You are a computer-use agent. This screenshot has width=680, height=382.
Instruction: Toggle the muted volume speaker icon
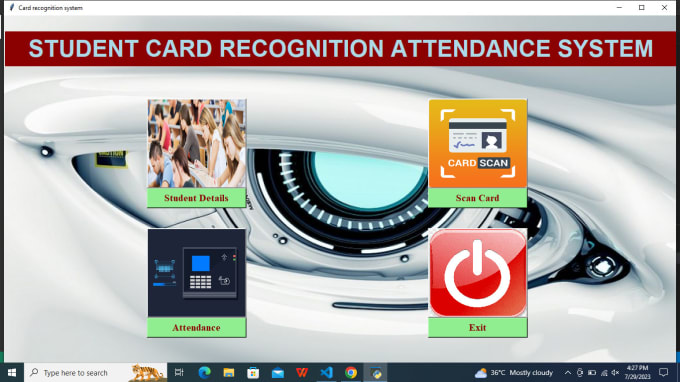(615, 372)
